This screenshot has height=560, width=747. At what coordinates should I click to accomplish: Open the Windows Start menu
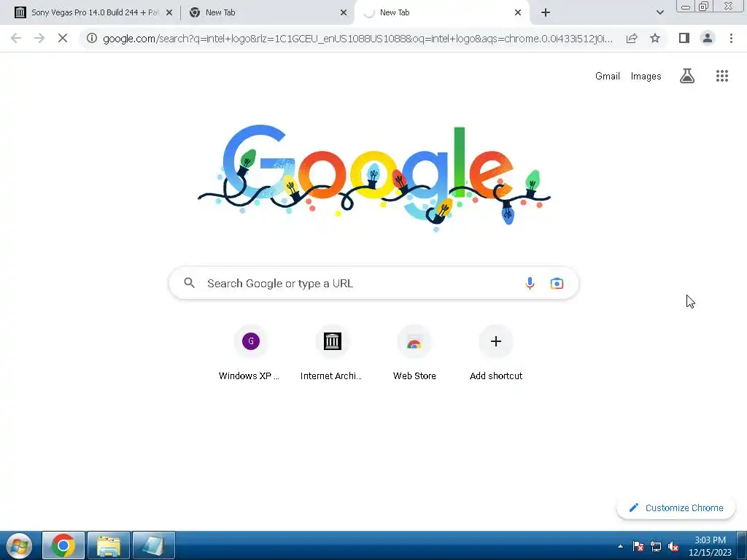19,545
